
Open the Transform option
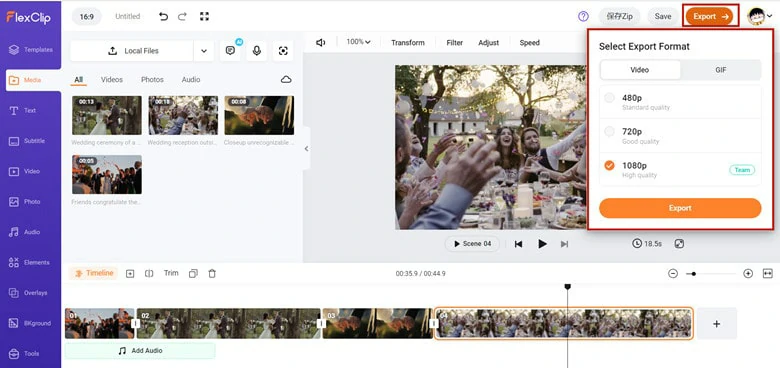[x=408, y=43]
